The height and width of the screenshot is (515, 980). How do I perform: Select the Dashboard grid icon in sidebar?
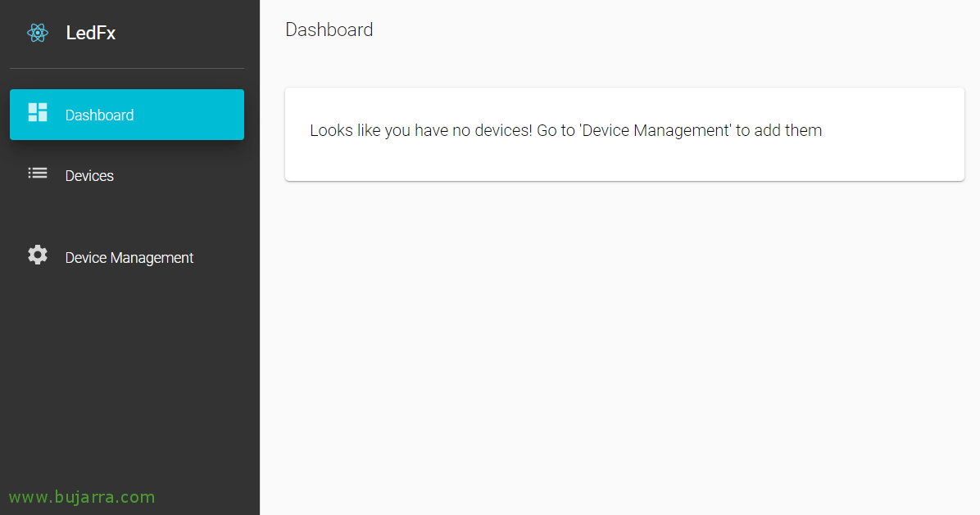click(38, 113)
